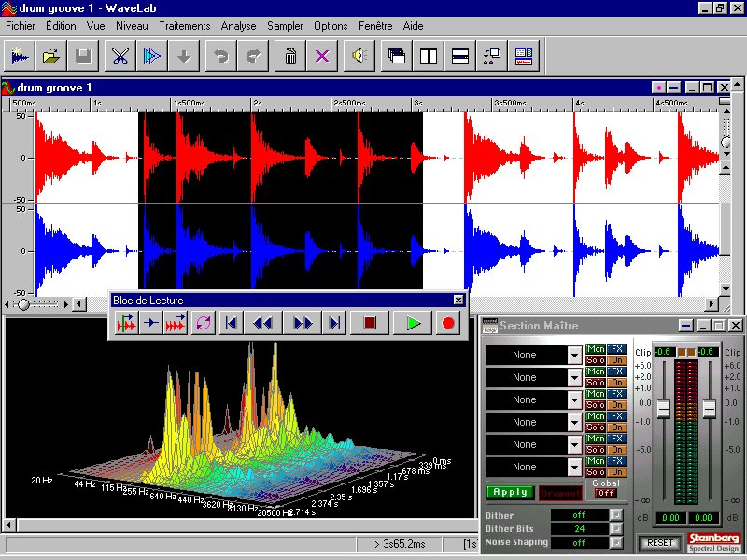Toggle On for the first effect slot
The width and height of the screenshot is (747, 560).
pos(617,360)
